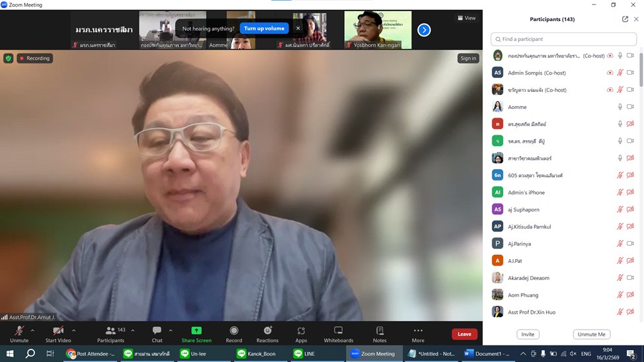Start recording with Record icon
The width and height of the screenshot is (644, 362).
pyautogui.click(x=234, y=331)
